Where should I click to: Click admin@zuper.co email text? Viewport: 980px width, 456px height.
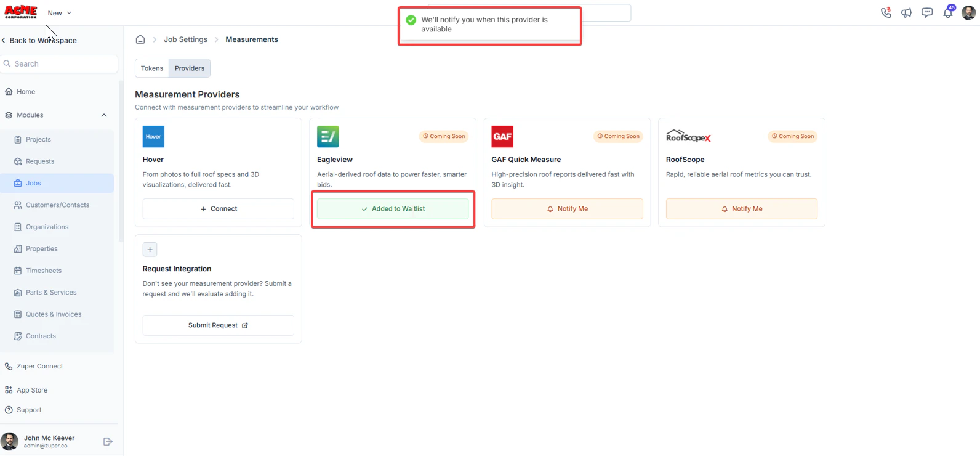(x=46, y=446)
